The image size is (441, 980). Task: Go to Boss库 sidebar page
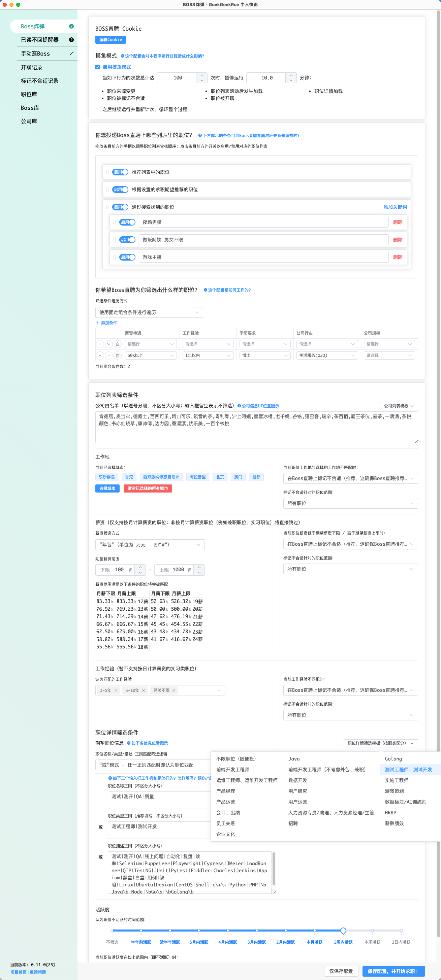click(30, 108)
